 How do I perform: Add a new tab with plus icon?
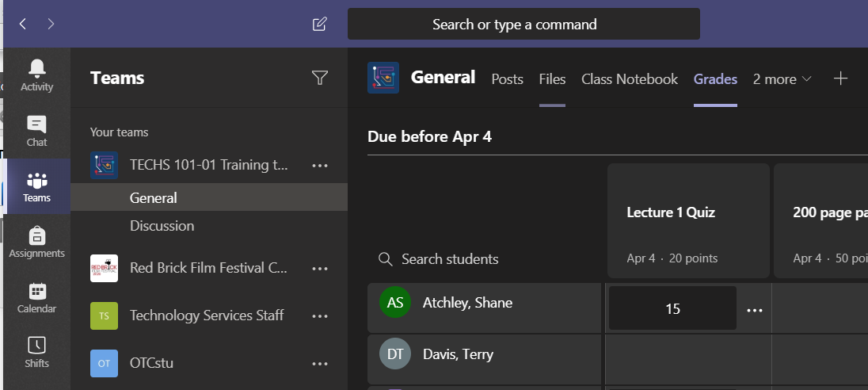(840, 78)
